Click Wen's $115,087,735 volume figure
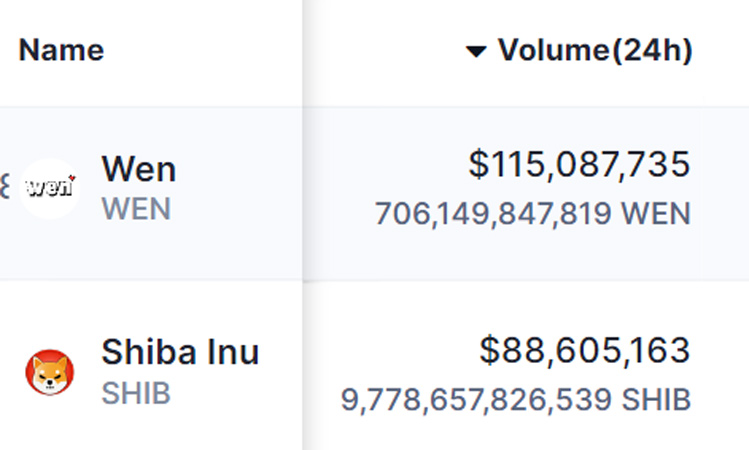This screenshot has width=749, height=450. (x=579, y=165)
